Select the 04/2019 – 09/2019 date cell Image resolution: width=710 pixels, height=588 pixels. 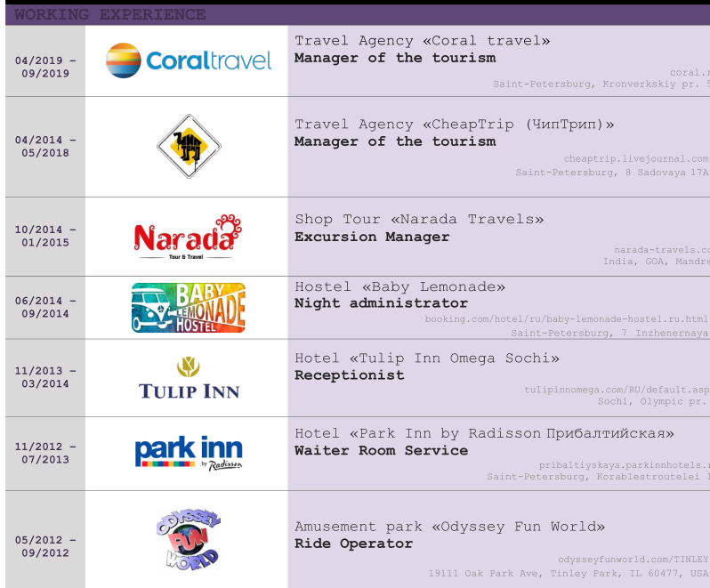click(45, 67)
